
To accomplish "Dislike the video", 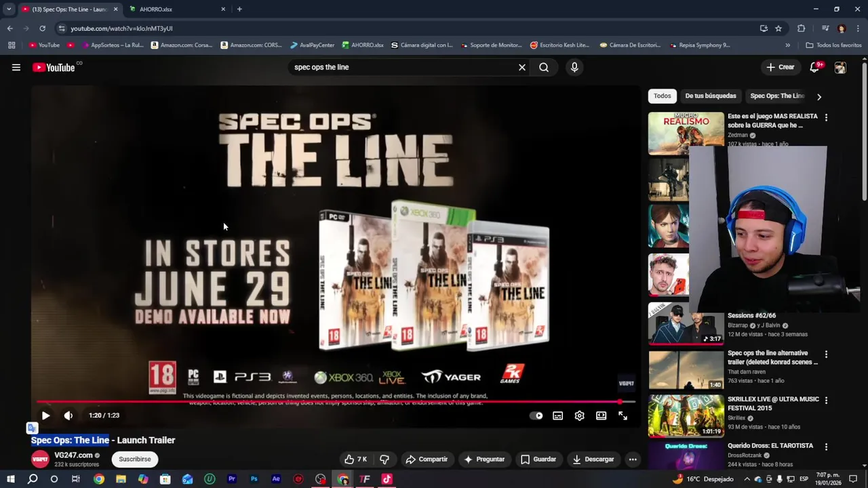I will point(384,459).
